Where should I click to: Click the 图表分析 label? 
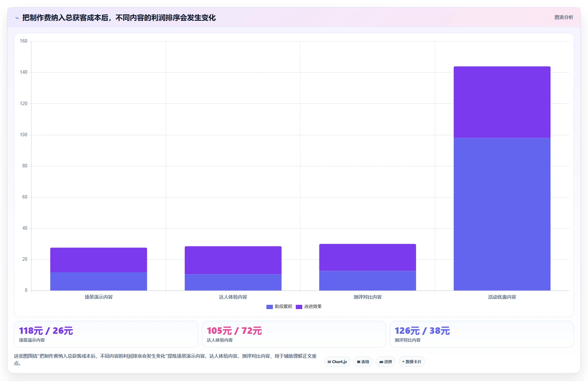pyautogui.click(x=564, y=17)
